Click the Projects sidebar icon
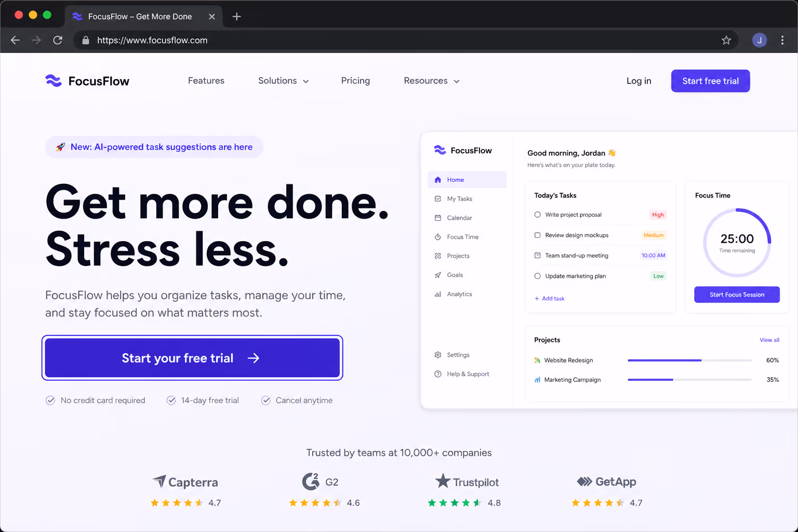 437,256
